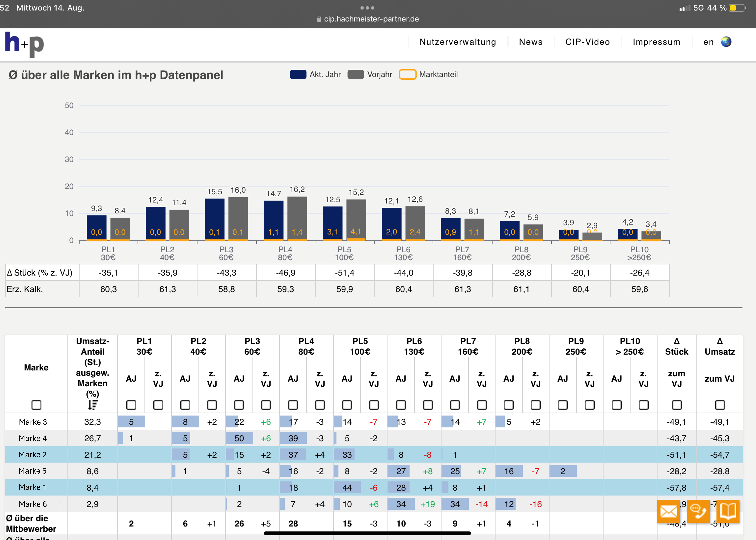Click the h+p logo
Image resolution: width=756 pixels, height=540 pixels.
[24, 44]
